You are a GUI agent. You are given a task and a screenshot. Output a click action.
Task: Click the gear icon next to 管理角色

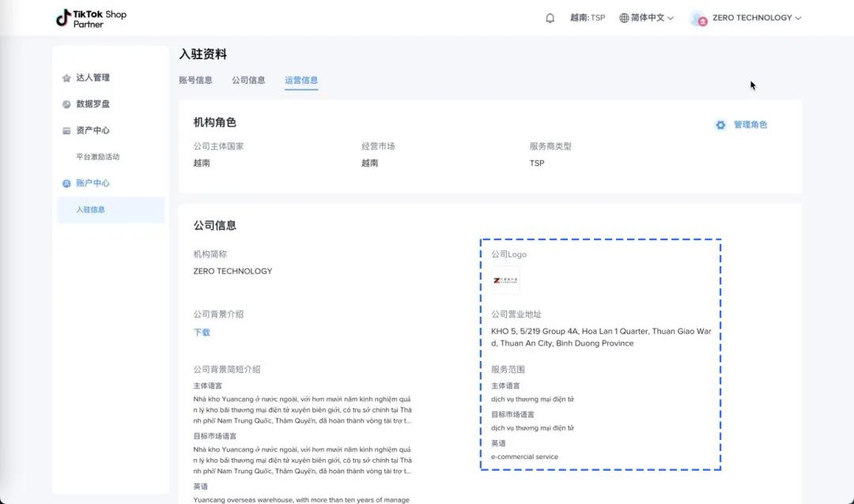click(720, 125)
